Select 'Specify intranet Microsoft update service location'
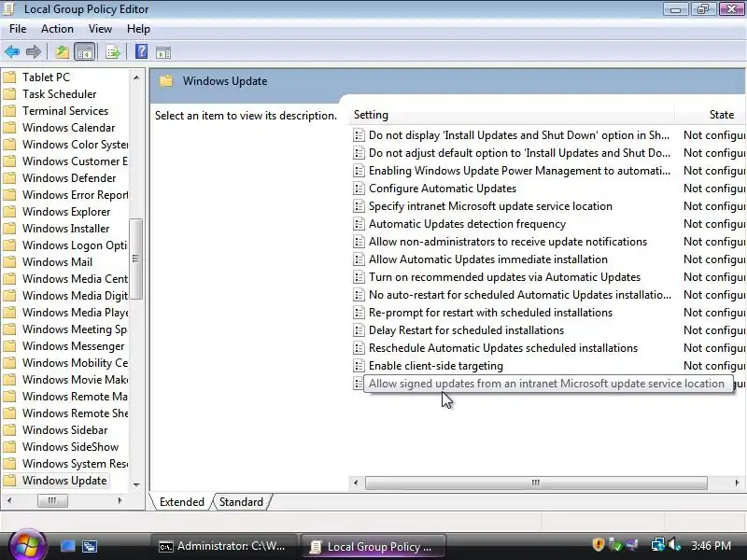The image size is (747, 560). coord(490,206)
